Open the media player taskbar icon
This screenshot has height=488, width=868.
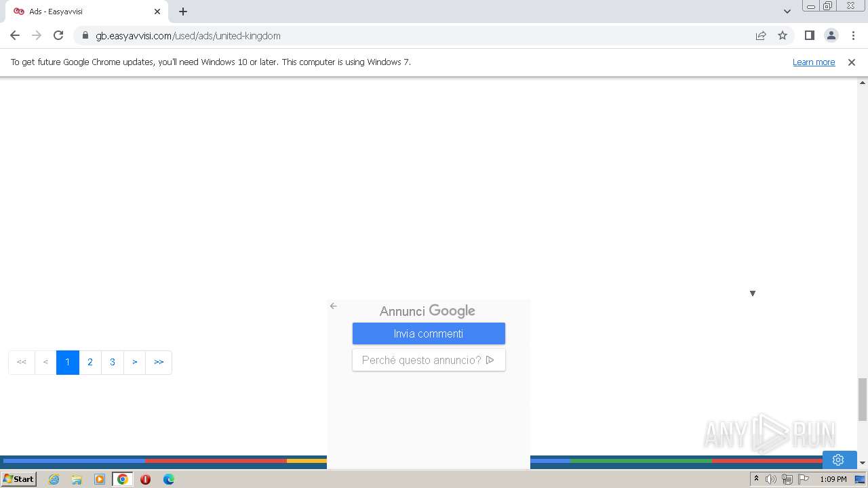tap(100, 479)
